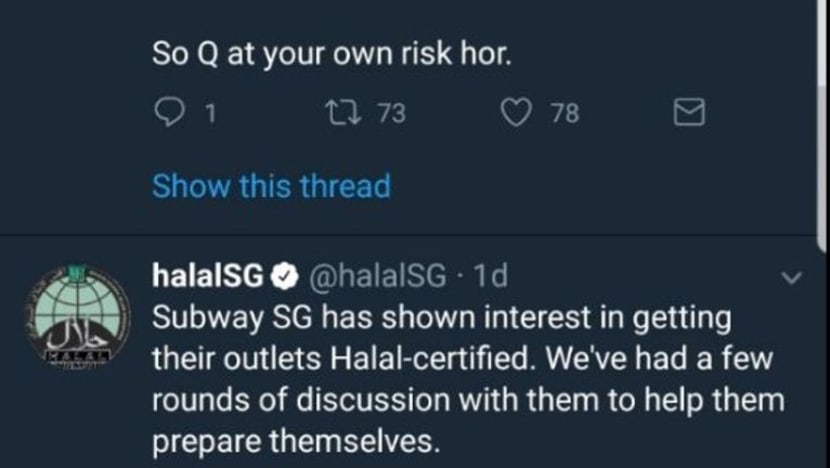Open the "So Q at your own risk" tweet
Image resolution: width=830 pixels, height=468 pixels.
(x=331, y=54)
